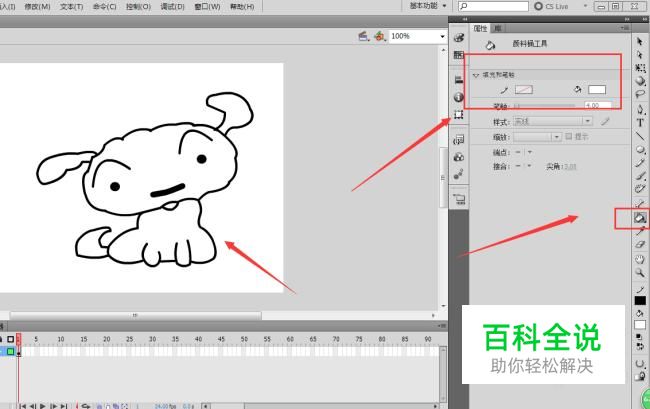Click Black and White reset icon
Image resolution: width=650 pixels, height=409 pixels.
coord(640,337)
